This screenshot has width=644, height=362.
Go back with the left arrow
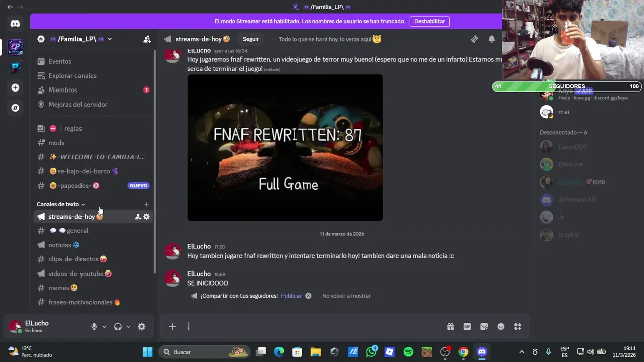pos(10,7)
